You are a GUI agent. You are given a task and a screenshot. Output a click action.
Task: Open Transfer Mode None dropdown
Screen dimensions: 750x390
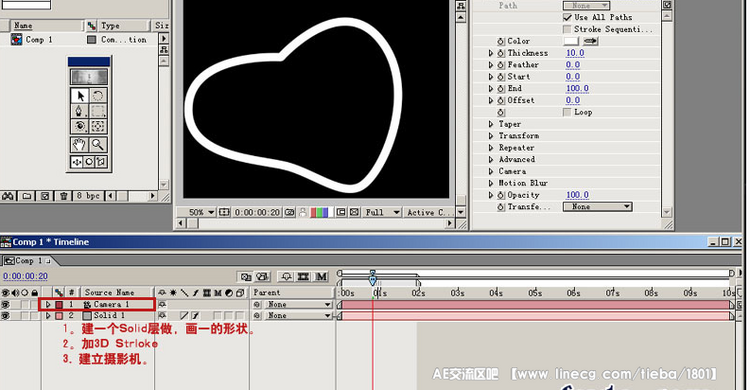point(597,207)
